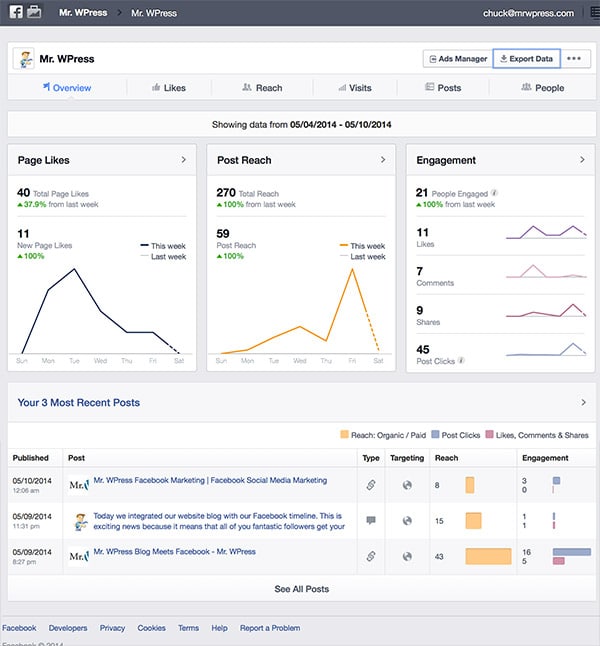Click globe targeting icon for 11:31 pm post
This screenshot has width=600, height=646.
click(x=407, y=521)
